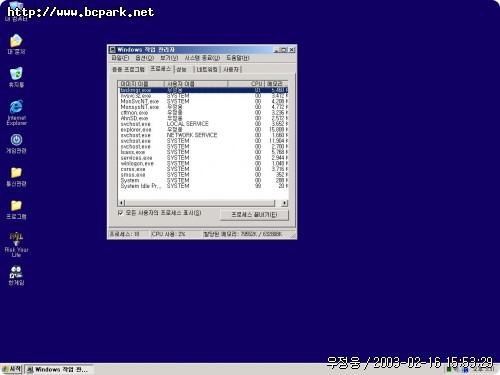Open the 게임관련 desktop shortcut
The height and width of the screenshot is (375, 500).
tap(16, 143)
